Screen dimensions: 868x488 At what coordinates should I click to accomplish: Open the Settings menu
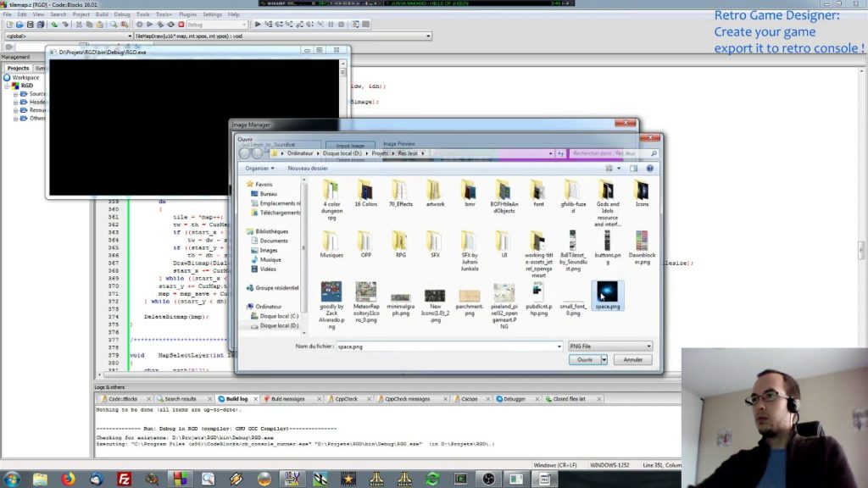coord(212,14)
